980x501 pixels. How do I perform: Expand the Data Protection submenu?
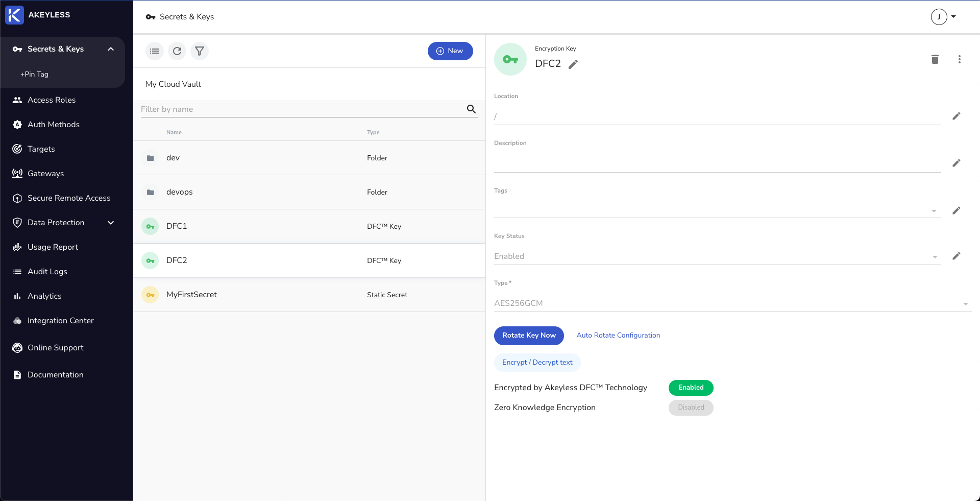tap(111, 223)
